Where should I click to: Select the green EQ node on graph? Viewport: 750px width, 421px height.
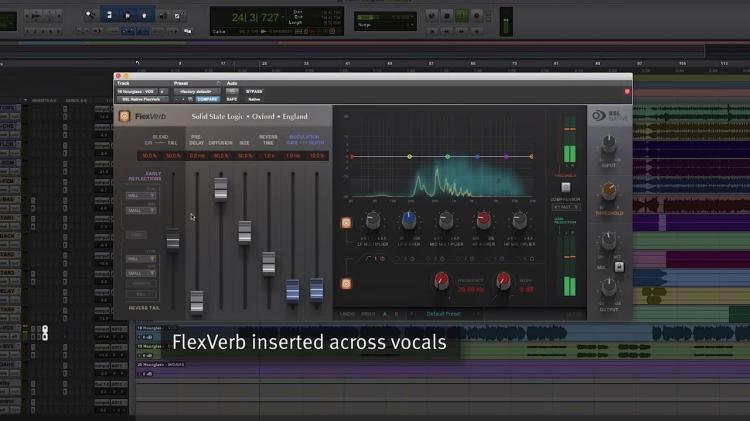point(448,157)
